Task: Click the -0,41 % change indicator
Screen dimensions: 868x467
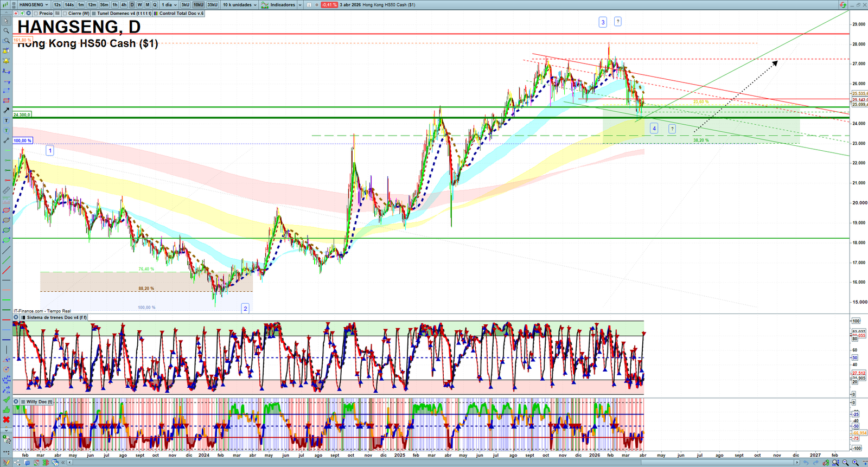Action: 329,5
